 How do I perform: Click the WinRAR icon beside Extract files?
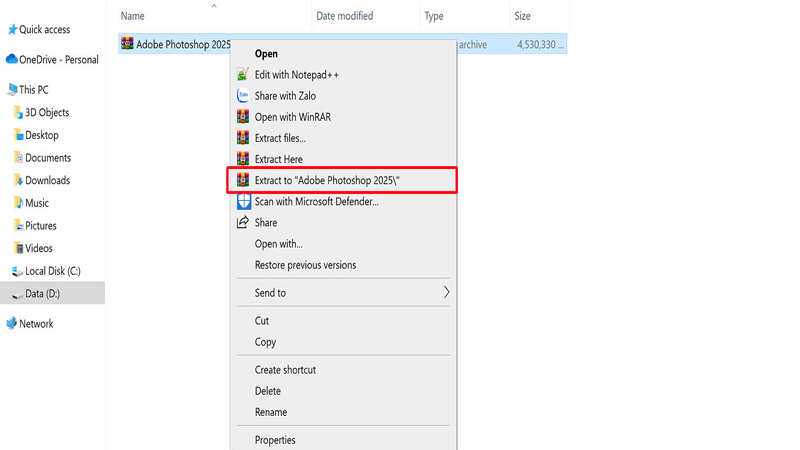point(242,138)
